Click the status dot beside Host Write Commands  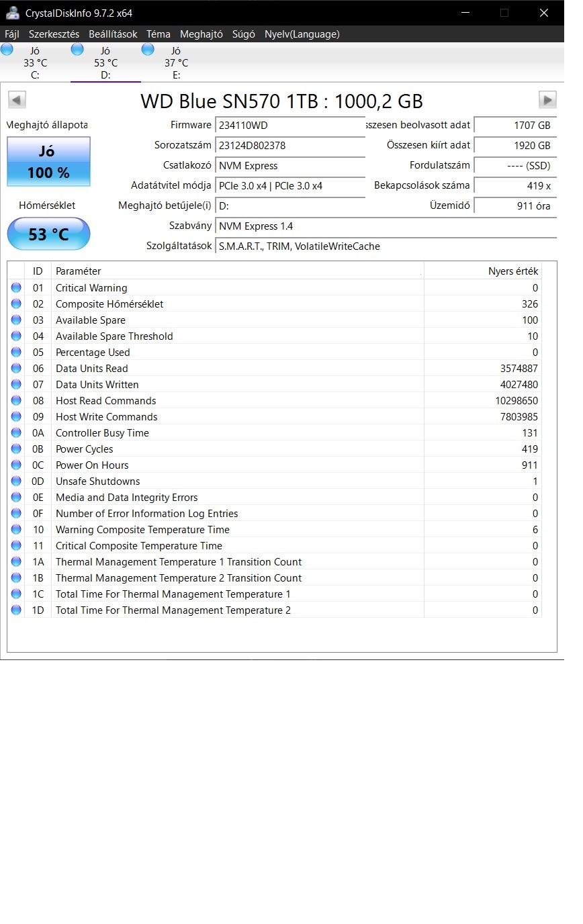pos(16,416)
